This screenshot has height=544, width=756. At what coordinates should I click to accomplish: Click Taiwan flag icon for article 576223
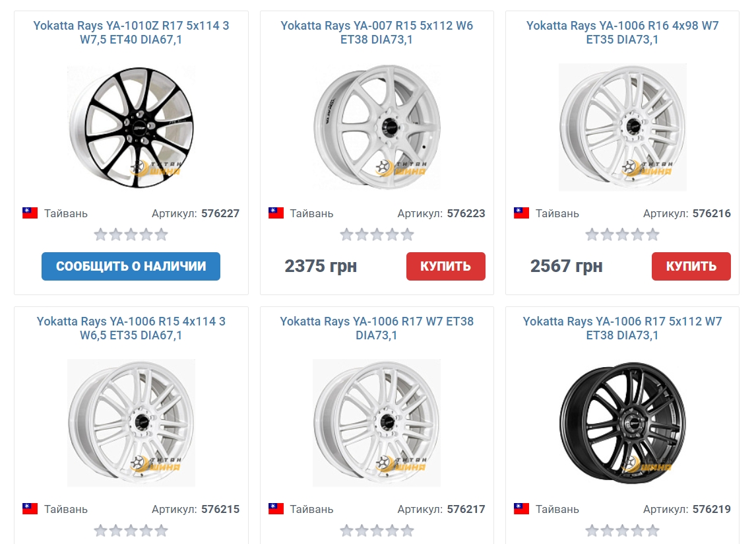pyautogui.click(x=276, y=213)
